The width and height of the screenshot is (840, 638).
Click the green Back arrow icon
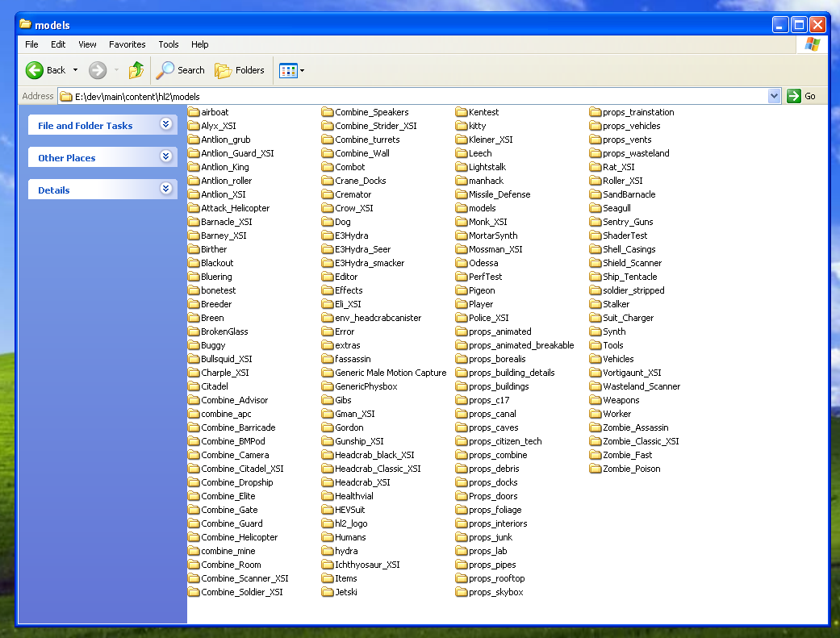click(34, 70)
